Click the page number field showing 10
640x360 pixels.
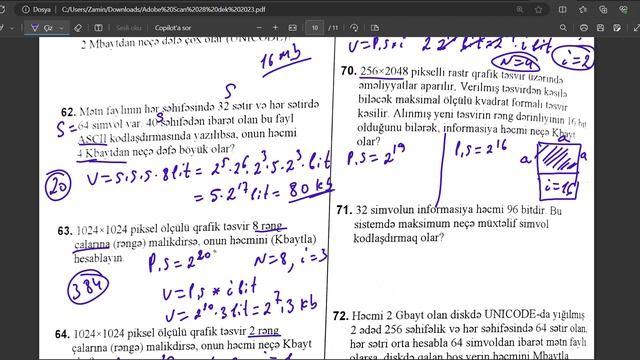(x=315, y=28)
